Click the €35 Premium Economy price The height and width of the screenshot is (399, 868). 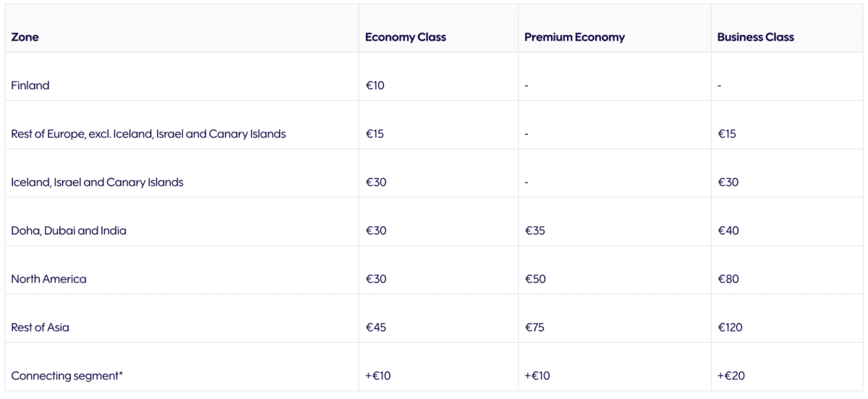click(535, 231)
